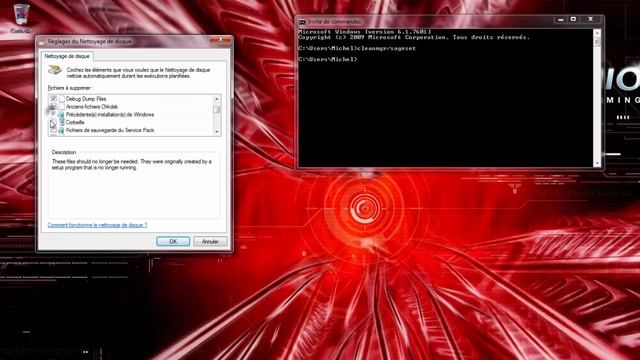This screenshot has height=360, width=640.
Task: Toggle Fichiers de sauvegarde du Service Pack checkbox
Action: (x=53, y=130)
